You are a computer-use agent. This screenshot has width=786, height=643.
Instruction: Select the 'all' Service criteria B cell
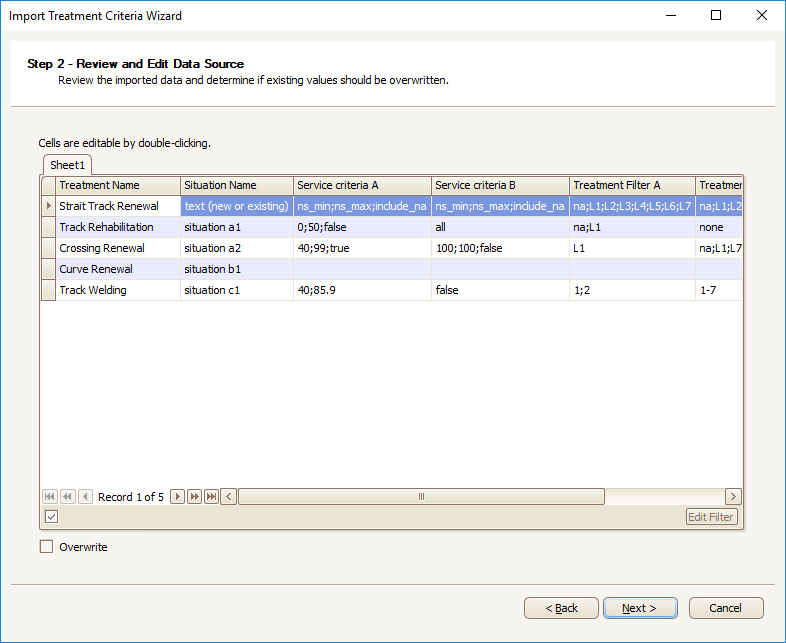[500, 227]
